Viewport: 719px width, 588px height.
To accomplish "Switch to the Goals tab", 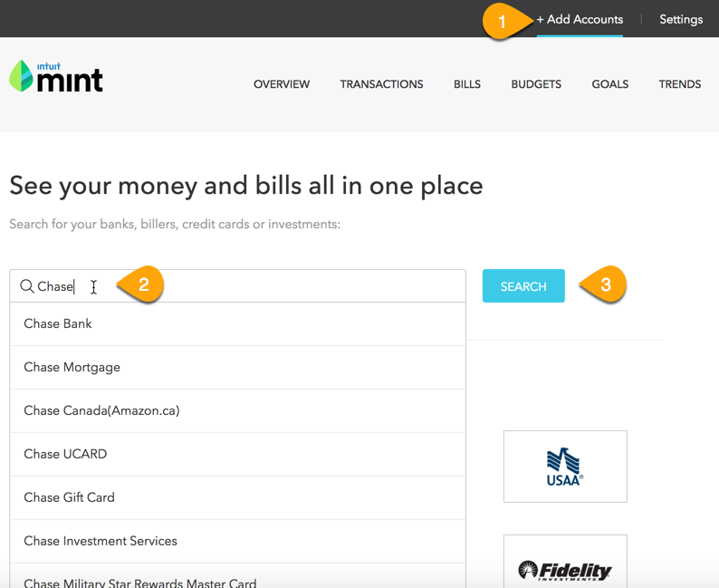I will point(609,84).
